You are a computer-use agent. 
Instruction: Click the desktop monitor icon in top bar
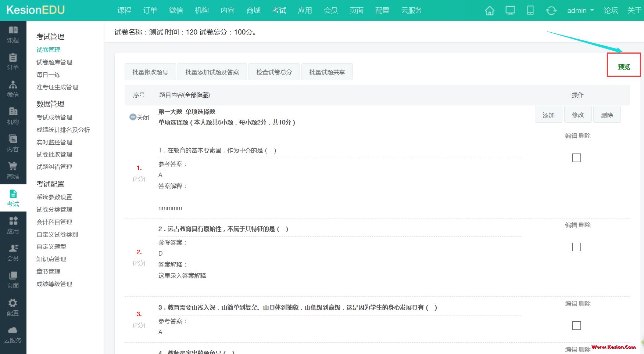click(510, 11)
